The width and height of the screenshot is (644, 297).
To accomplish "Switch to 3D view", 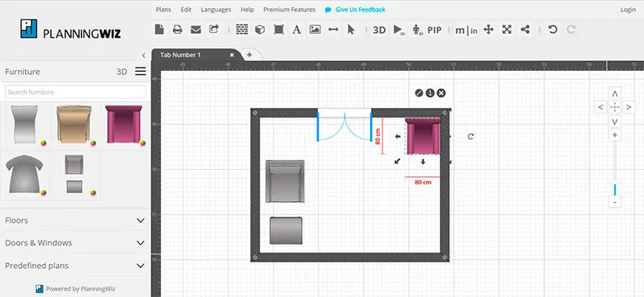I will (x=379, y=30).
